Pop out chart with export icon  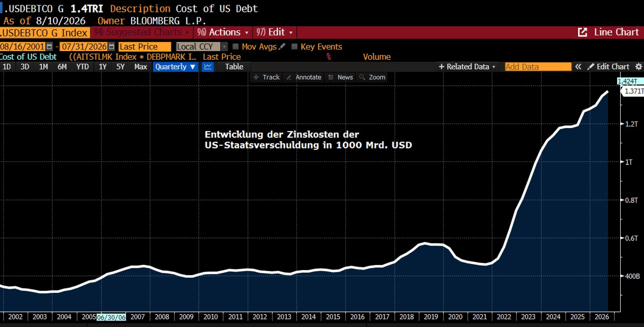tap(582, 32)
